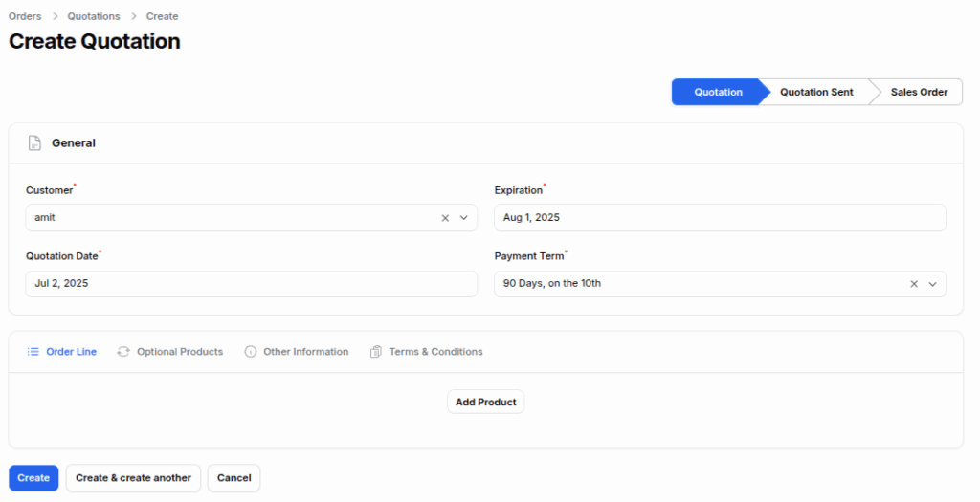Image resolution: width=980 pixels, height=502 pixels.
Task: Click Create & create another button
Action: click(x=133, y=478)
